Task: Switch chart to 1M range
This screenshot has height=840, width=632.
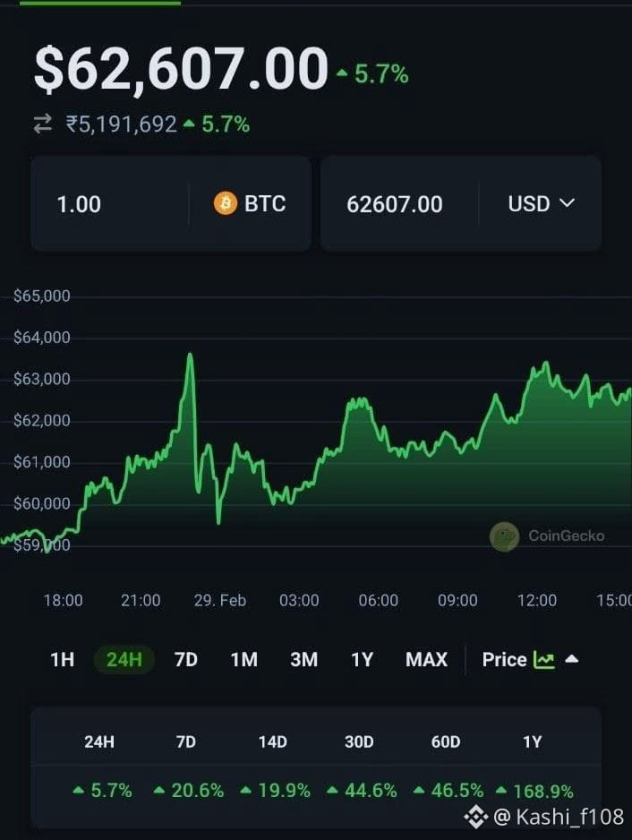Action: pyautogui.click(x=244, y=659)
